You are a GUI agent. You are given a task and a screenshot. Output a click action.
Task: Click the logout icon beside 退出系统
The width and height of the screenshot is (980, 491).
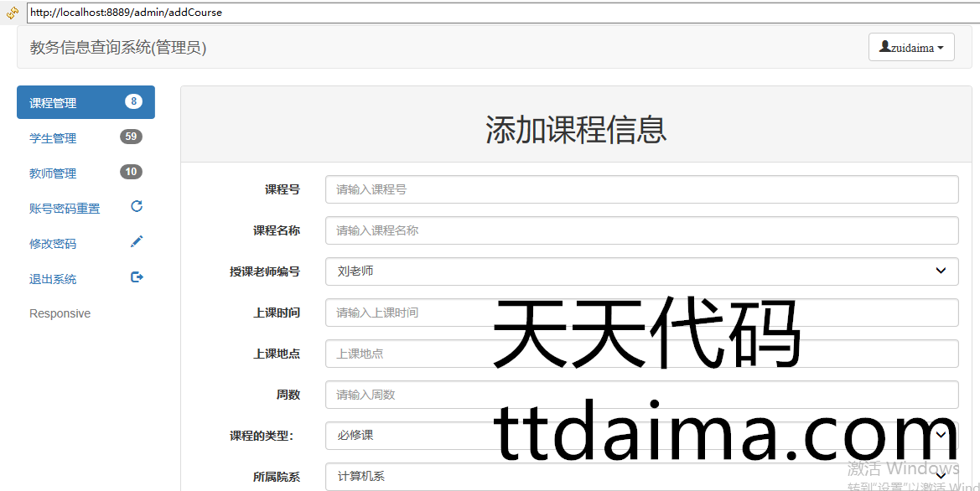tap(137, 277)
